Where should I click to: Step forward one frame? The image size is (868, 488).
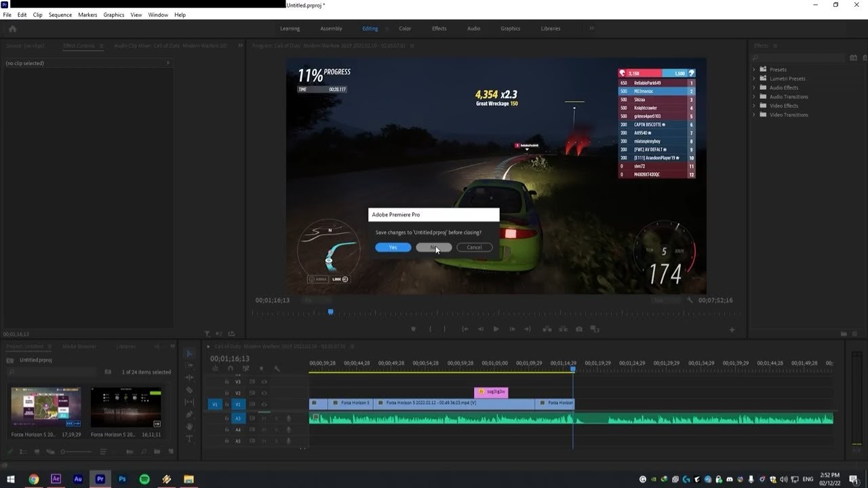pyautogui.click(x=513, y=329)
